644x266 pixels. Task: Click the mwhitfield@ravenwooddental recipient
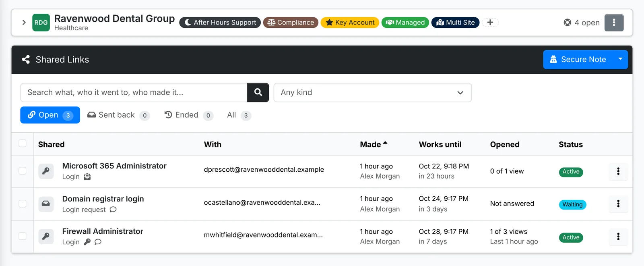tap(263, 235)
